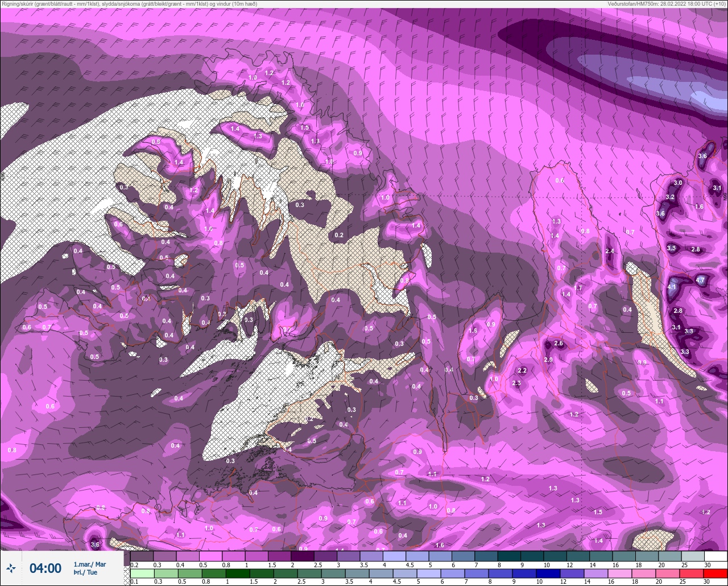Click the 3.0 precipitation value on map
728x586 pixels.
point(677,183)
